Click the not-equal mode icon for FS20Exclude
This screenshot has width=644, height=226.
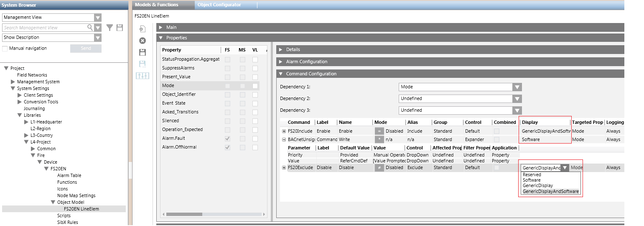379,167
